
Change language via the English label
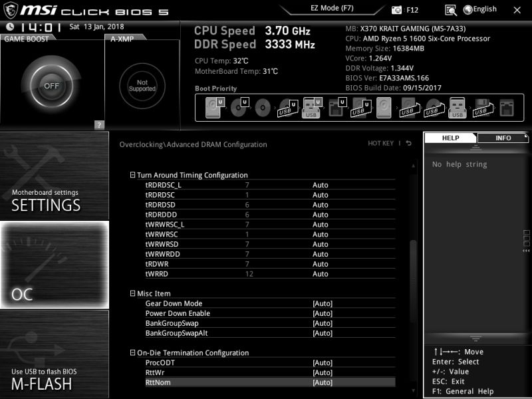click(x=485, y=9)
